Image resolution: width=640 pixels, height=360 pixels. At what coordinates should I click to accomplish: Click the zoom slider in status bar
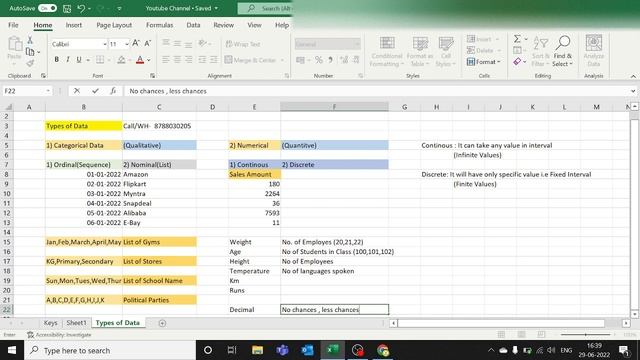[x=585, y=334]
